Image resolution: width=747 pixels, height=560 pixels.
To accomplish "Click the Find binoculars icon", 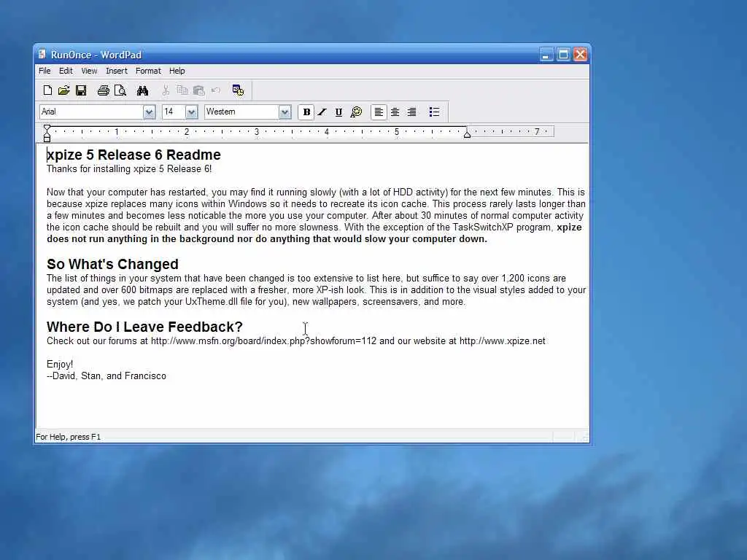I will [x=142, y=90].
